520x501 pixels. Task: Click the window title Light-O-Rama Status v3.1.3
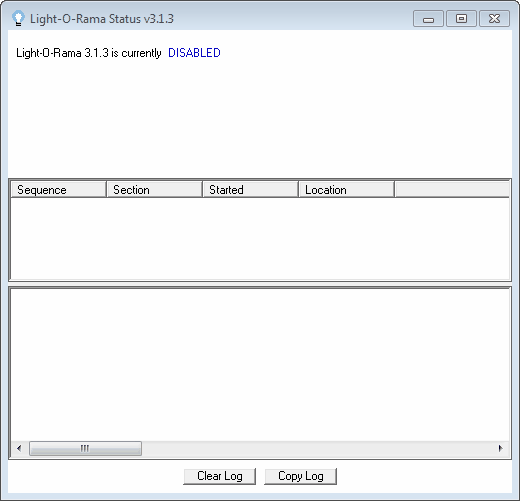point(102,19)
